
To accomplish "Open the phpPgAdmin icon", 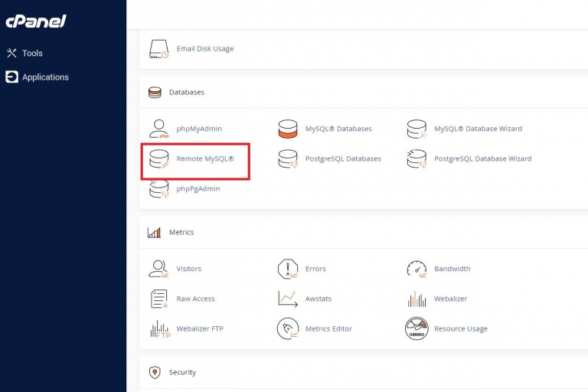I will pos(159,188).
